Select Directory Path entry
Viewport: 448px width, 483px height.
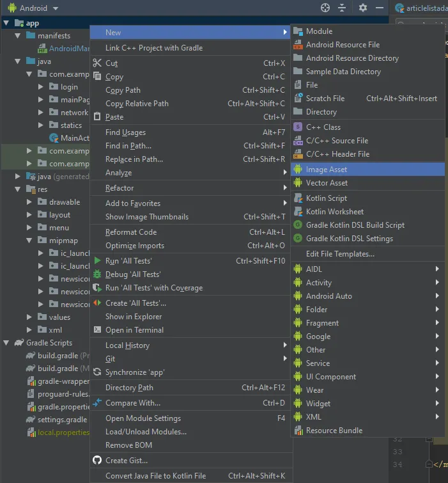click(191, 387)
